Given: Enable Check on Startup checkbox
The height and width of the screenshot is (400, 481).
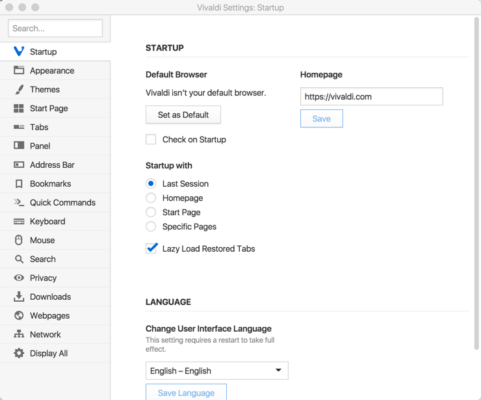Looking at the screenshot, I should point(151,139).
